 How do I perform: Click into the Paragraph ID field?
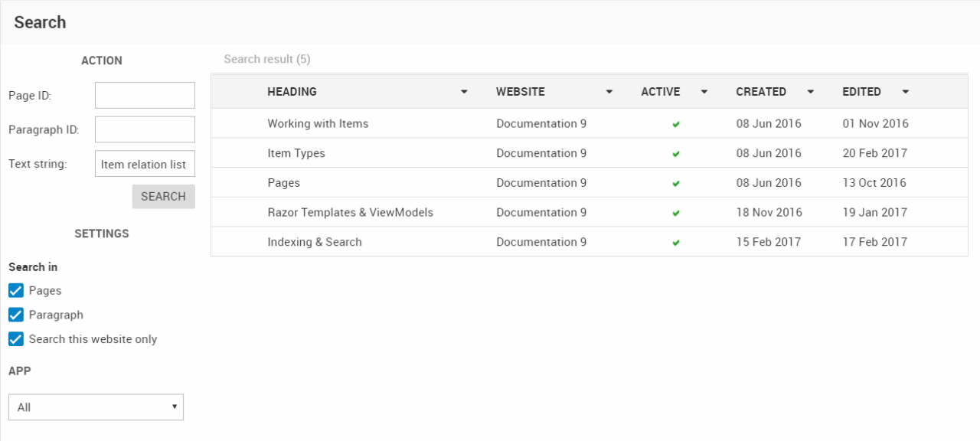click(x=145, y=129)
